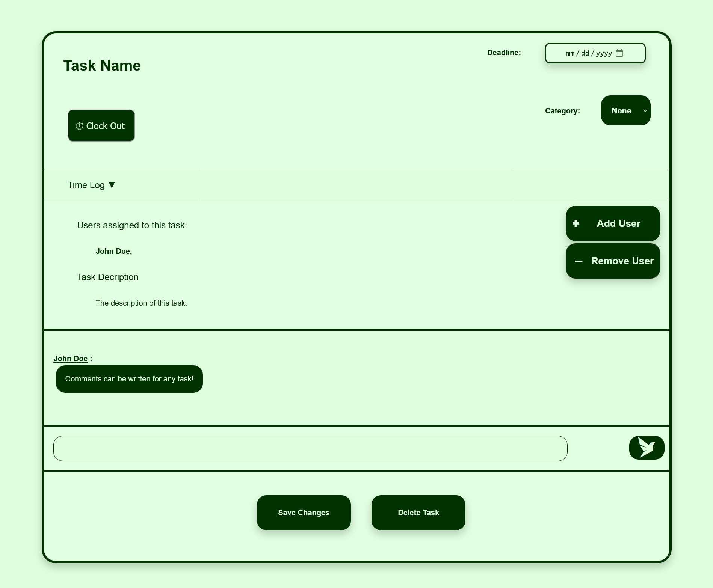Click the stopwatch icon on Clock Out
This screenshot has height=588, width=713.
[x=79, y=126]
